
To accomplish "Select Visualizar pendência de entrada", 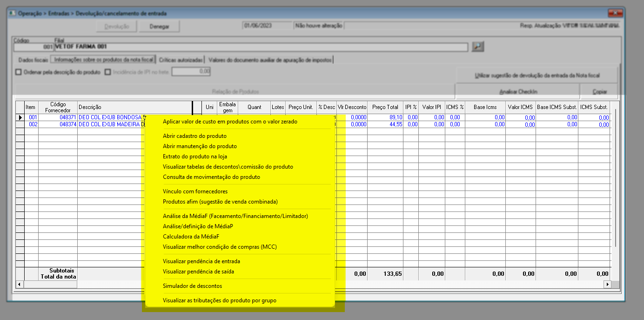I will point(201,261).
